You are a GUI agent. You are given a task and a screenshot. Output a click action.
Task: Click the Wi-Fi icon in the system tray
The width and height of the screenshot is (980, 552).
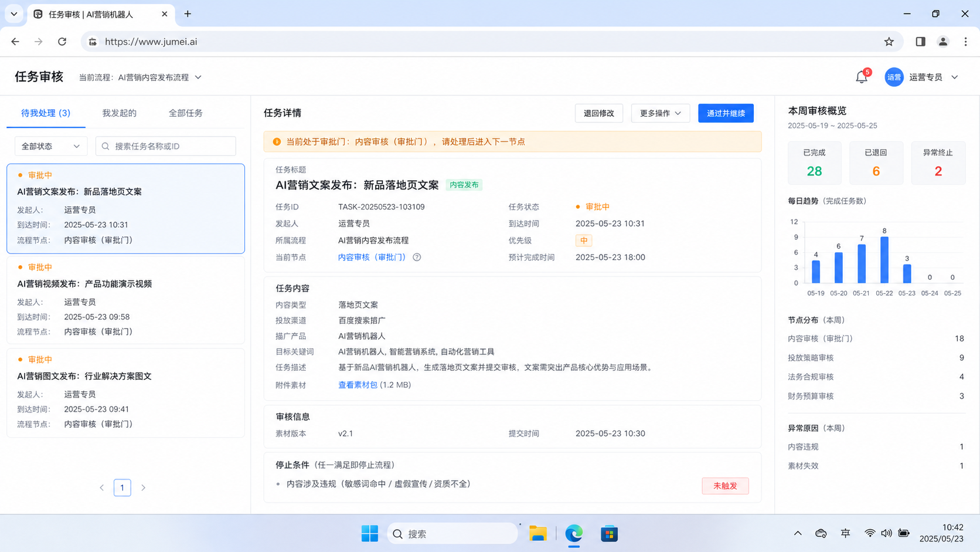click(870, 533)
